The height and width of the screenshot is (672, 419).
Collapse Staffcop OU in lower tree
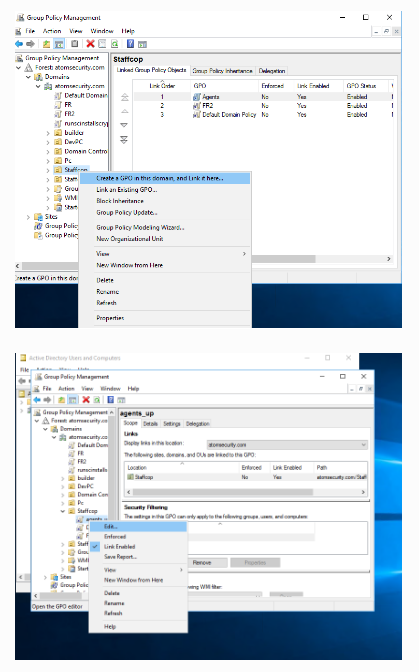(x=63, y=511)
